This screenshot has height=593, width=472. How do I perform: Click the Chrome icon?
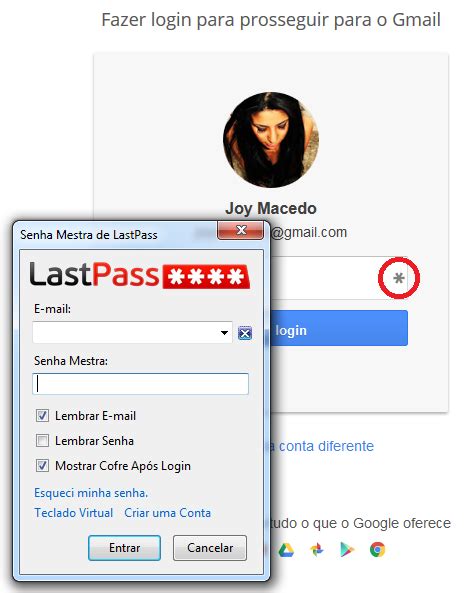[x=377, y=550]
